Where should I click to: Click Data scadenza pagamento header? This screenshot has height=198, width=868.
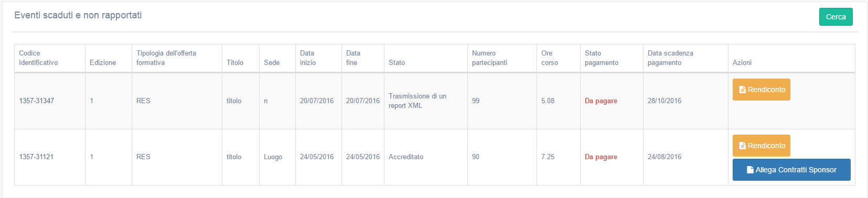point(670,58)
